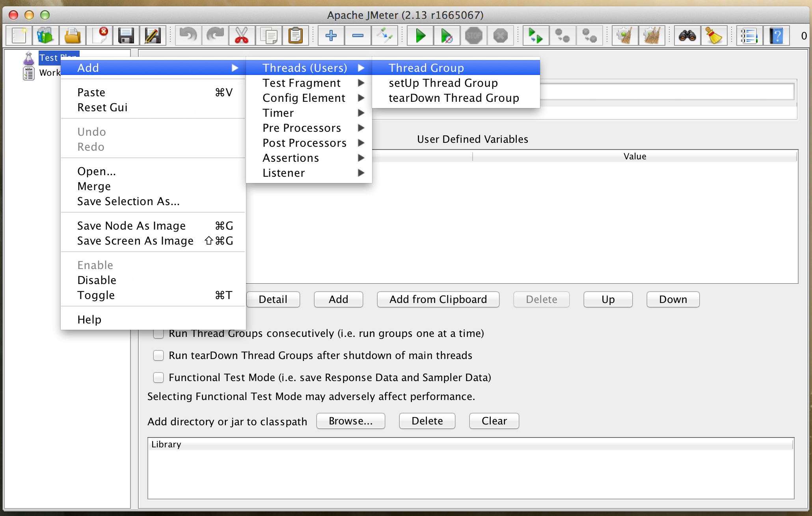
Task: Expand the Listener submenu
Action: (309, 173)
